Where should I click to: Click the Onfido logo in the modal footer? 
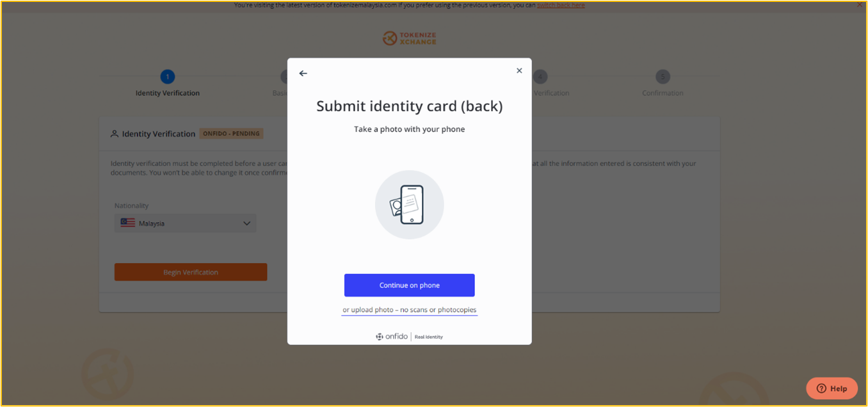392,337
